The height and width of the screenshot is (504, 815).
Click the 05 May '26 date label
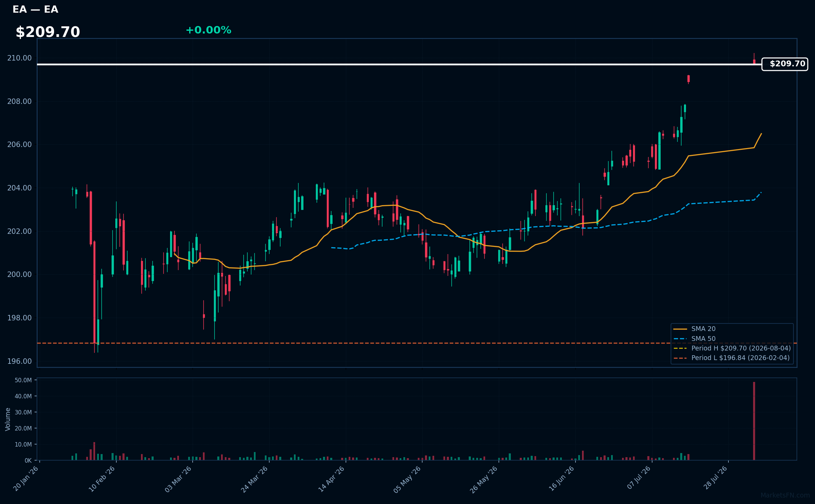pyautogui.click(x=407, y=479)
